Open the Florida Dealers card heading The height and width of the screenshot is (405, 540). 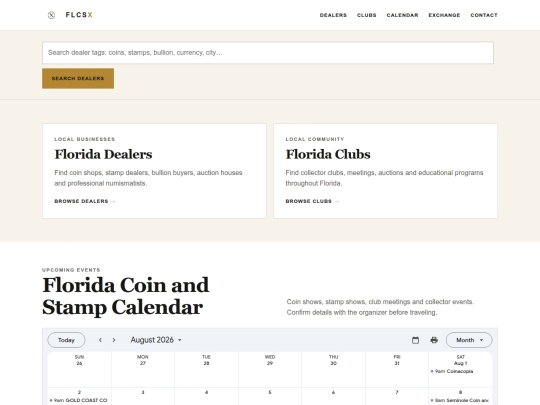tap(103, 154)
